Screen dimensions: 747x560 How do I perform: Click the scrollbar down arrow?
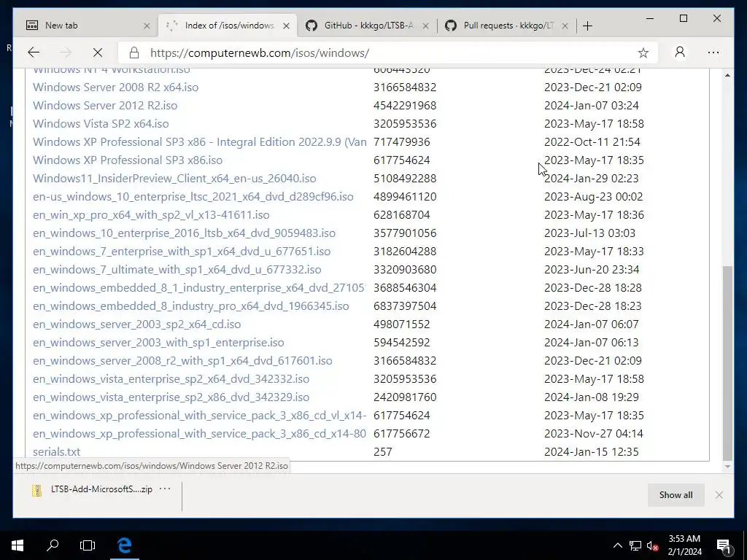coord(727,467)
